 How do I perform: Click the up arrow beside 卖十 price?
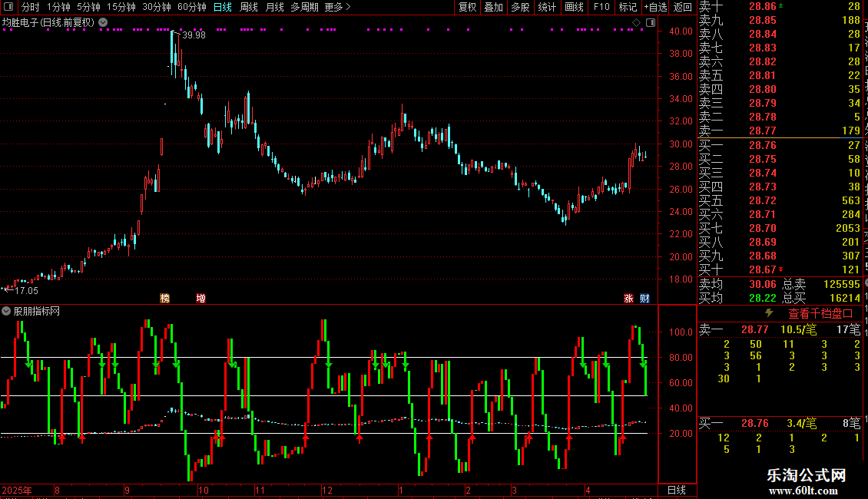point(781,5)
